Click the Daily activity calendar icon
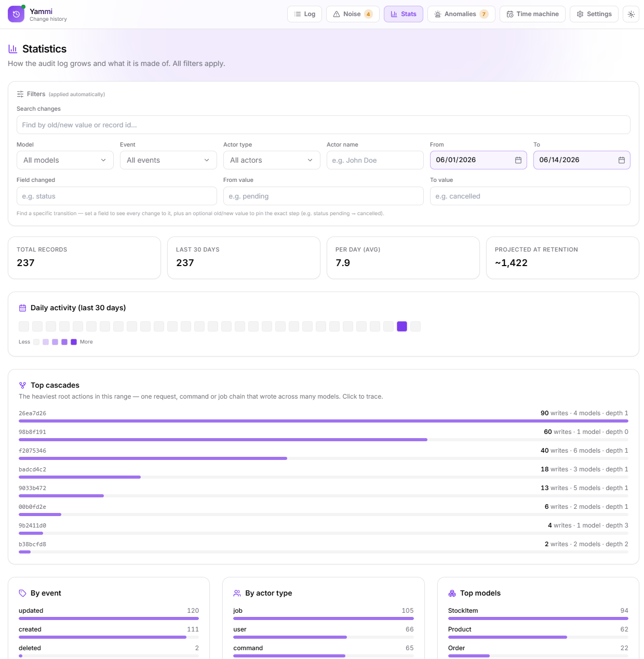644x659 pixels. (22, 308)
